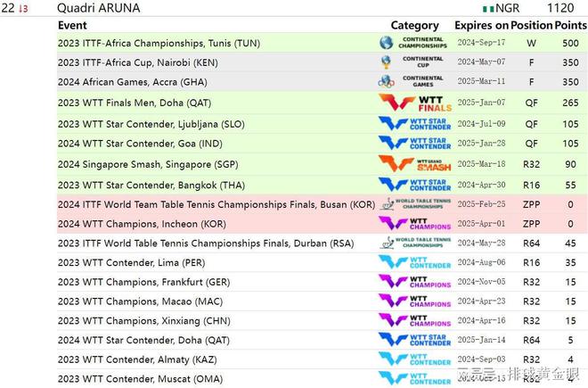Click WTT Star Contender logo in Goa row
This screenshot has width=588, height=388.
414,144
